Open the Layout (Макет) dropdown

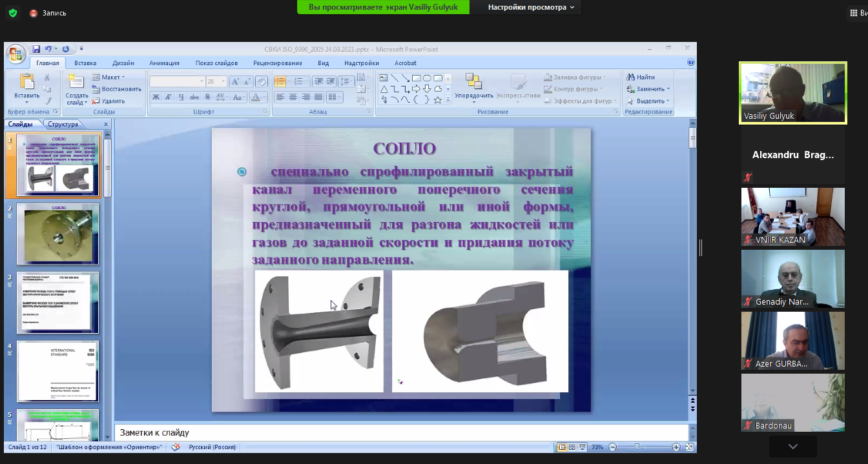click(108, 77)
